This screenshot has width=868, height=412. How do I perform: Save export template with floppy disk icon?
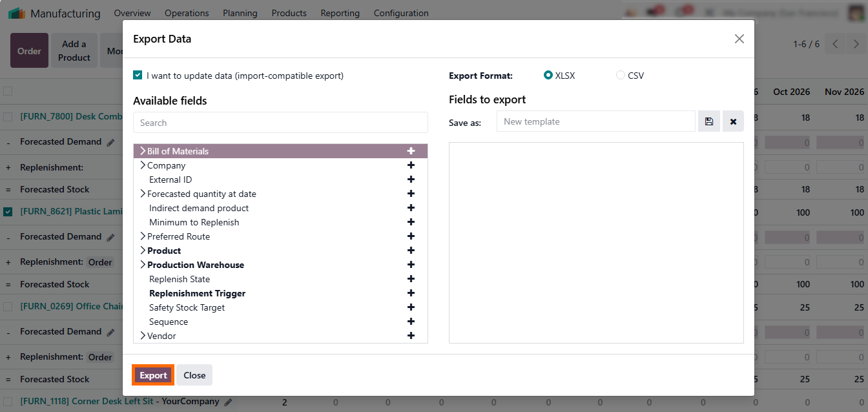(x=708, y=121)
